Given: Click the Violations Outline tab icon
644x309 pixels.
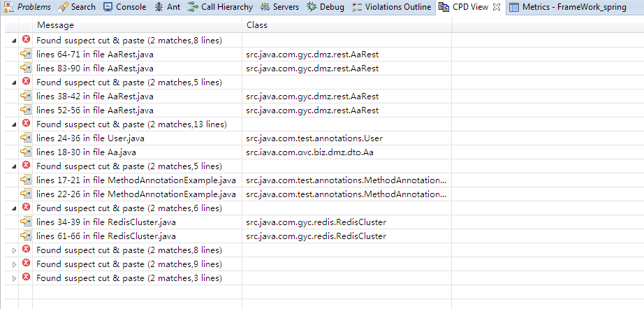Looking at the screenshot, I should 357,7.
